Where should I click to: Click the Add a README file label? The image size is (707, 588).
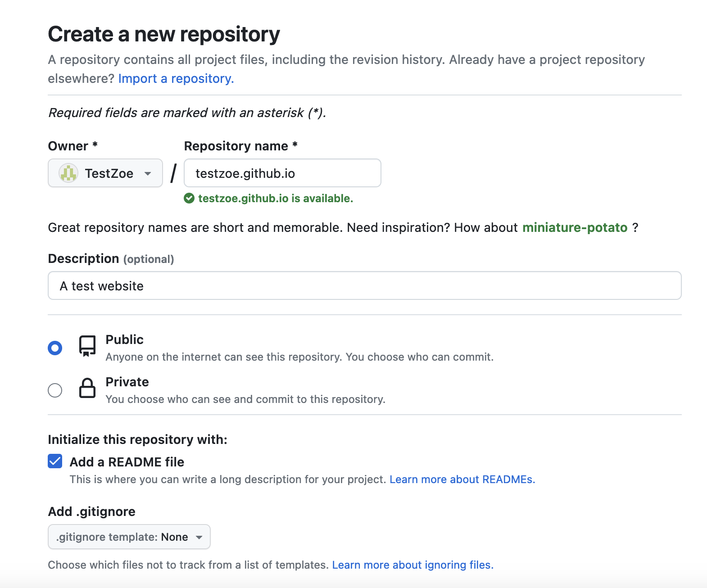(x=127, y=462)
